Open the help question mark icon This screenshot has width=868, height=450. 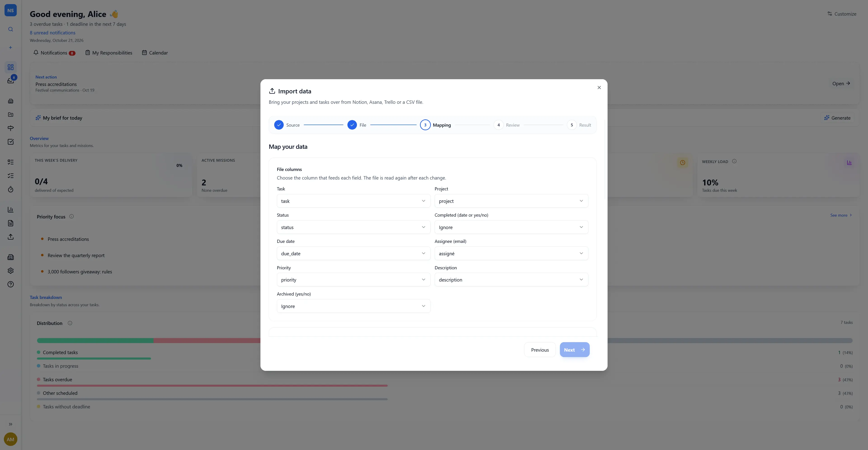[x=10, y=284]
